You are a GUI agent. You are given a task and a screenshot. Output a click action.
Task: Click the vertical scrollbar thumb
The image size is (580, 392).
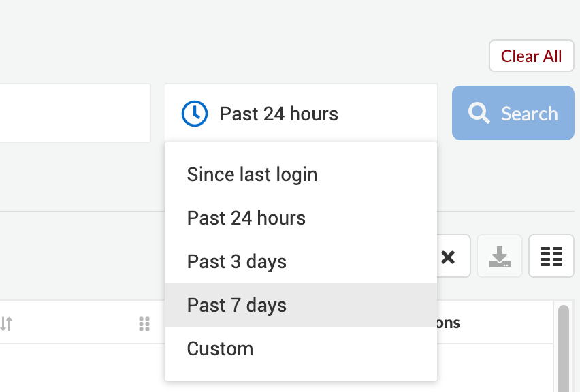pos(563,347)
